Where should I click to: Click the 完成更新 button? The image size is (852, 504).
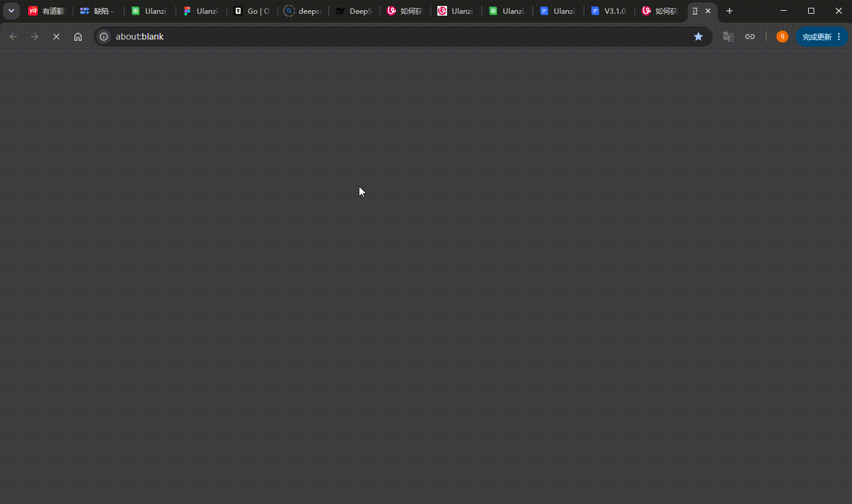click(x=817, y=37)
